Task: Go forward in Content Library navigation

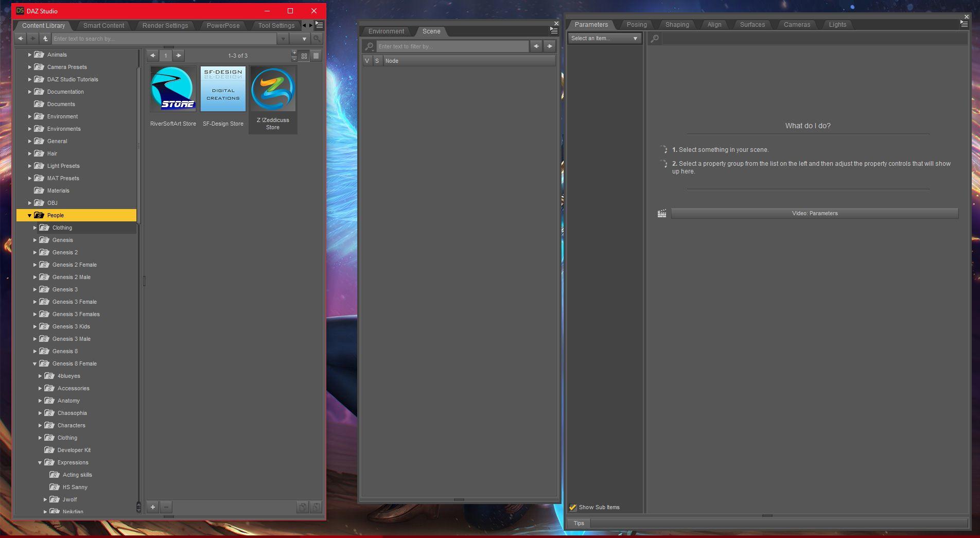Action: pyautogui.click(x=32, y=39)
